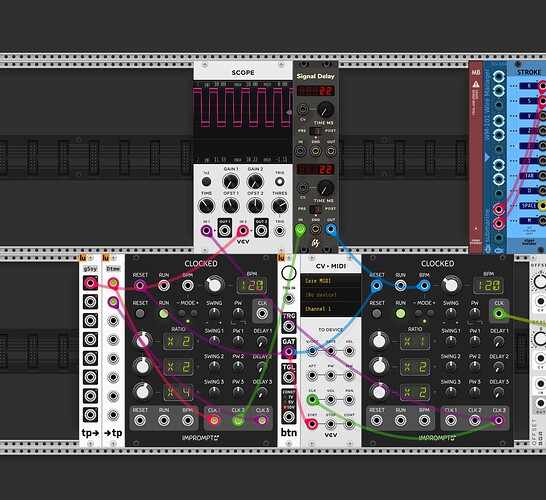Click master CLK output on left CLOCKED
This screenshot has width=546, height=500.
point(262,313)
